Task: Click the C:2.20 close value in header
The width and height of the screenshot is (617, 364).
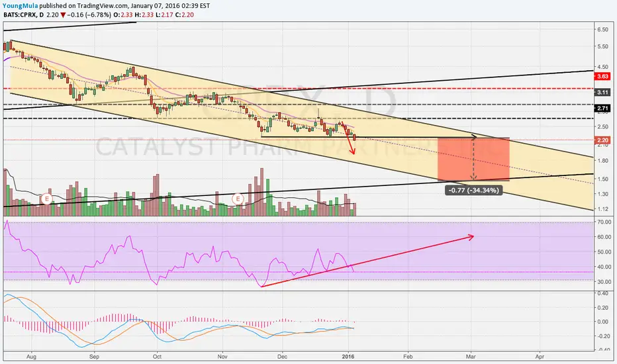Action: pos(184,15)
